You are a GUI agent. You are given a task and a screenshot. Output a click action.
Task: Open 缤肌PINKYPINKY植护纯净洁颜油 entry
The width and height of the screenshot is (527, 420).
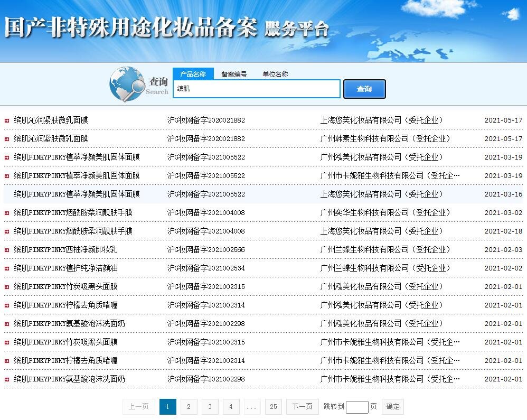[65, 268]
